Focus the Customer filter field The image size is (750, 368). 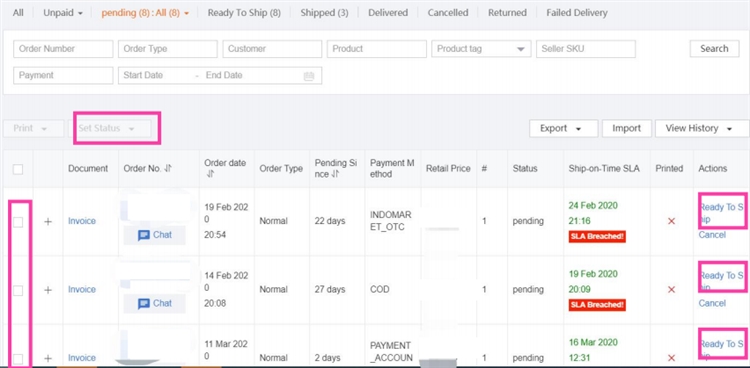[x=272, y=49]
